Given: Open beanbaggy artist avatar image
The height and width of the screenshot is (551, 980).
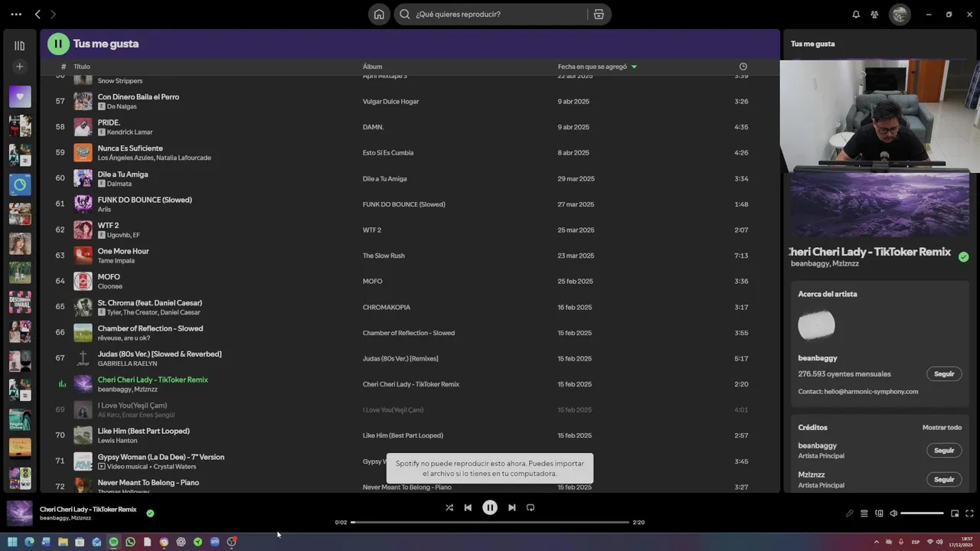Looking at the screenshot, I should pyautogui.click(x=816, y=326).
